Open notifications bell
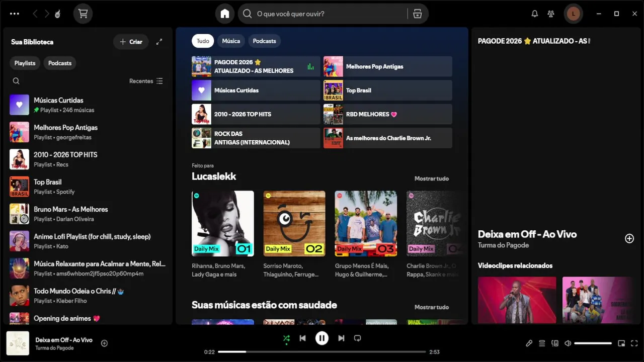This screenshot has height=362, width=644. (x=535, y=14)
